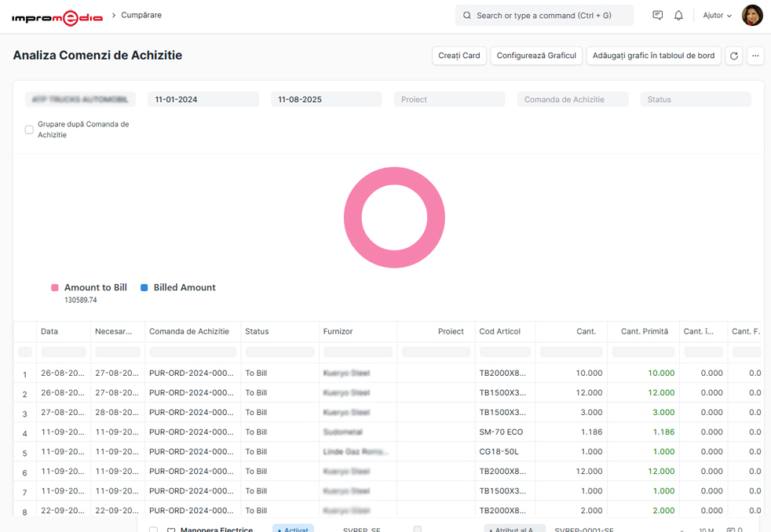This screenshot has height=532, width=771.
Task: Click Adăugați grafic în tabloul de bord
Action: point(653,56)
